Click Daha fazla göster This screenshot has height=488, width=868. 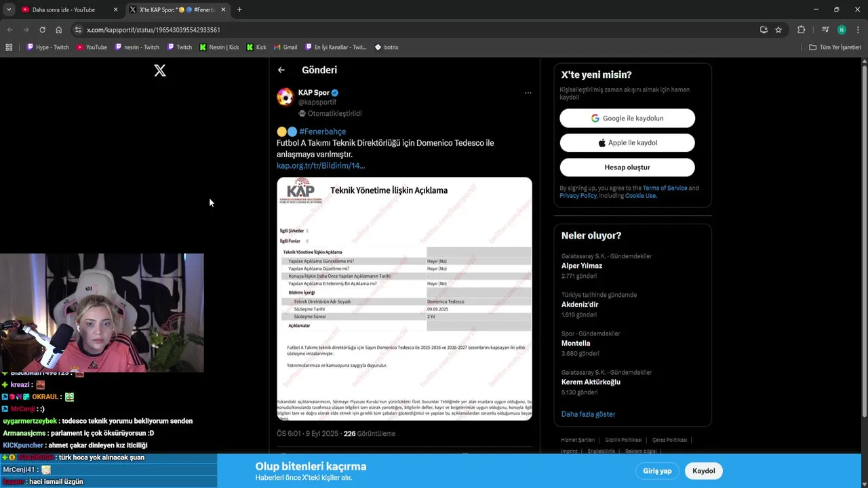pos(588,414)
